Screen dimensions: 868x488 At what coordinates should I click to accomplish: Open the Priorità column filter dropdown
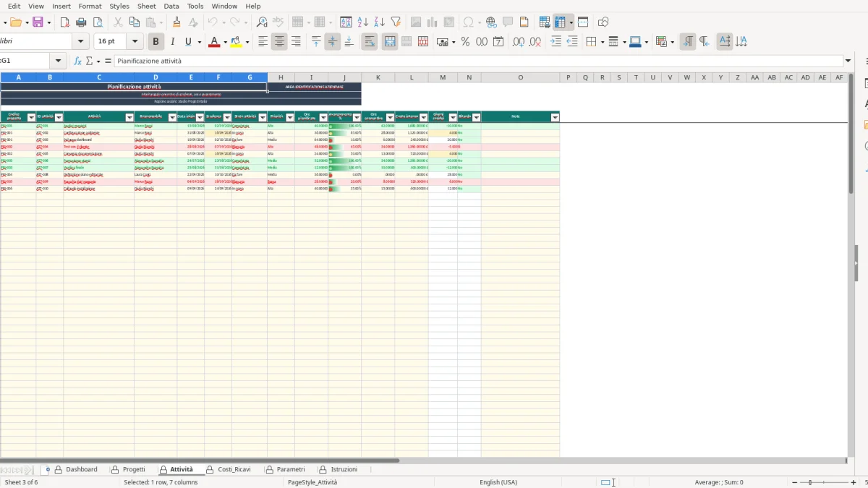[x=290, y=117]
